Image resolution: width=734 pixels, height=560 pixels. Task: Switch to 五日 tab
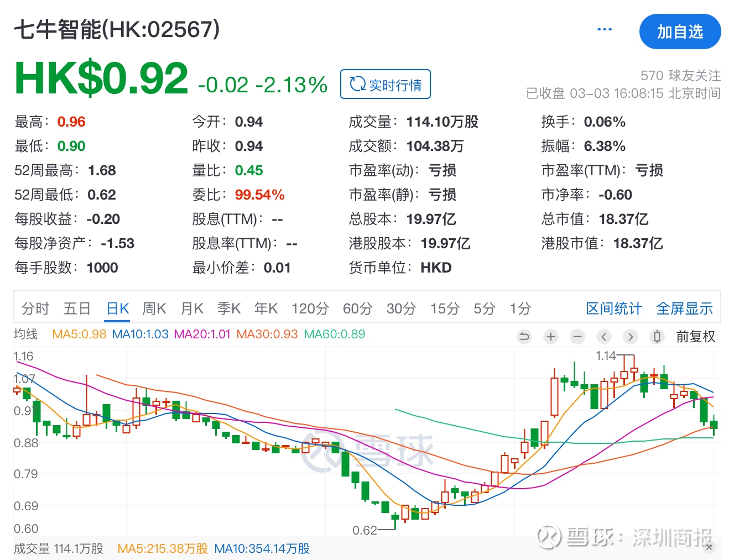coord(77,308)
